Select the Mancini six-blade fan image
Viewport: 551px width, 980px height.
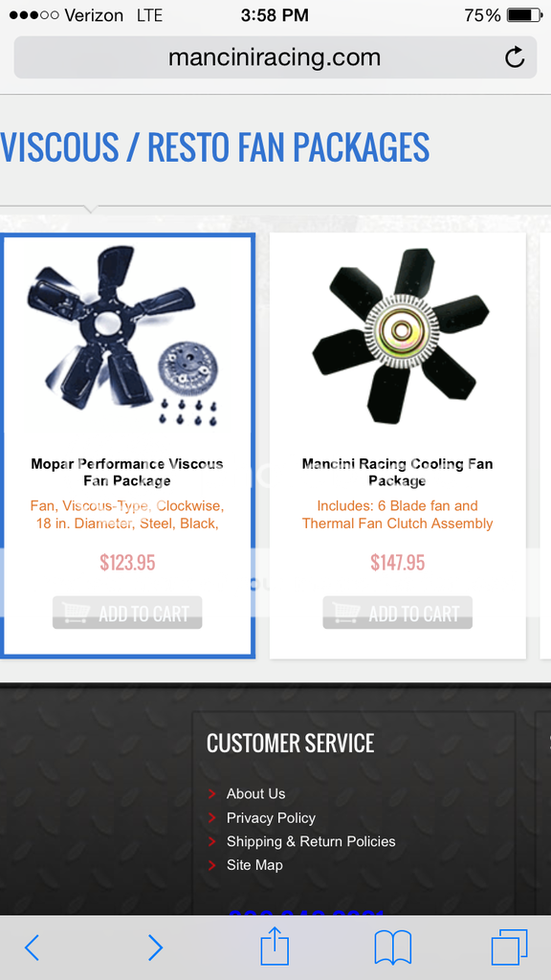401,336
